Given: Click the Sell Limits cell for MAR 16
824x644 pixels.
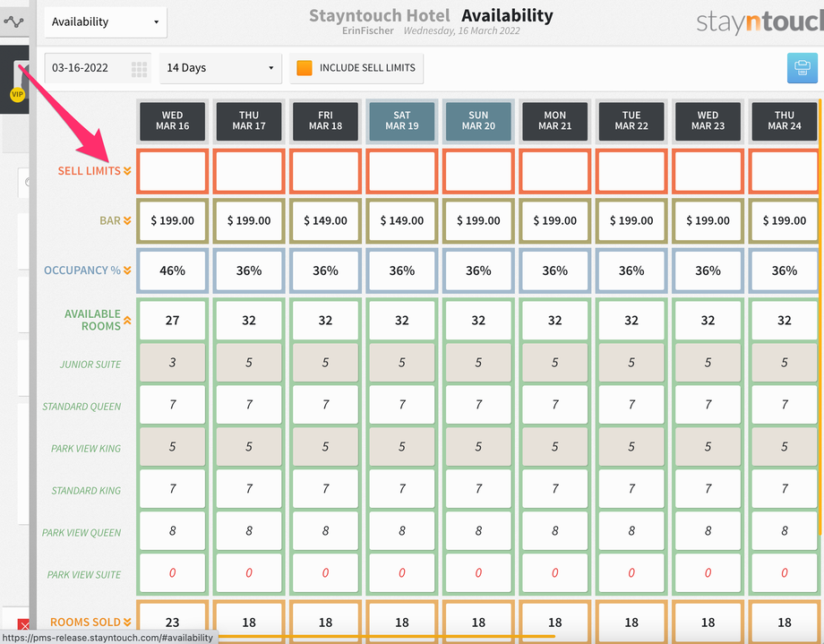Looking at the screenshot, I should [x=172, y=171].
